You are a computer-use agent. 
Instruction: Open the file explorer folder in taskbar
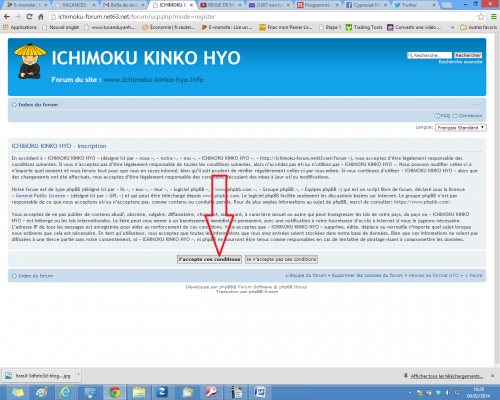coord(139,392)
